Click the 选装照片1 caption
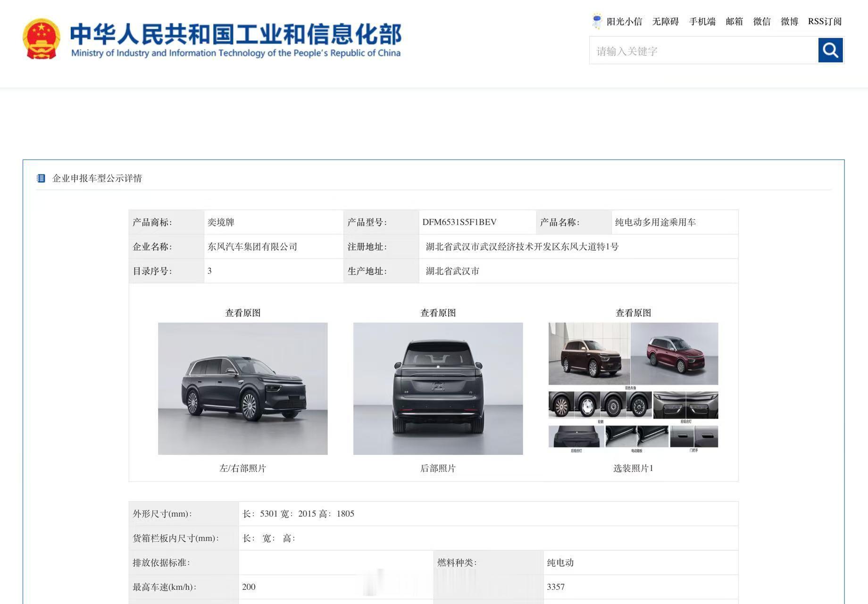The height and width of the screenshot is (604, 868). click(633, 468)
